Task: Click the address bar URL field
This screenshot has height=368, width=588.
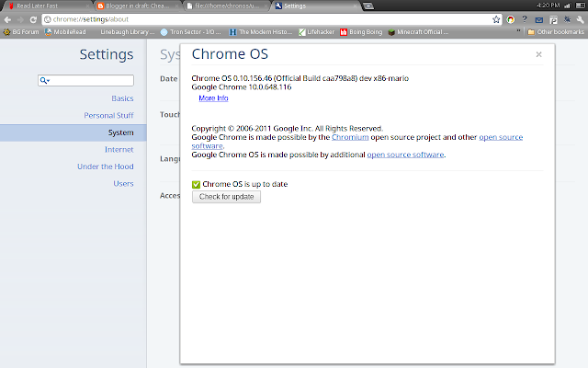Action: point(270,19)
